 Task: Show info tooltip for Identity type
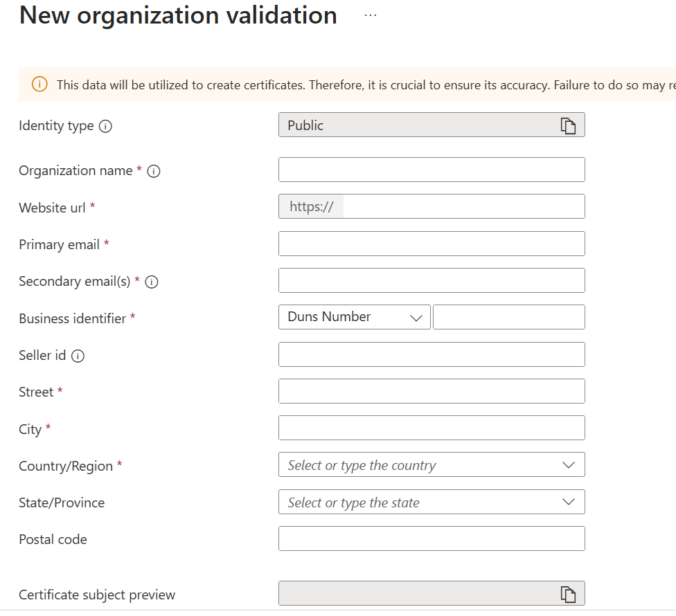105,127
